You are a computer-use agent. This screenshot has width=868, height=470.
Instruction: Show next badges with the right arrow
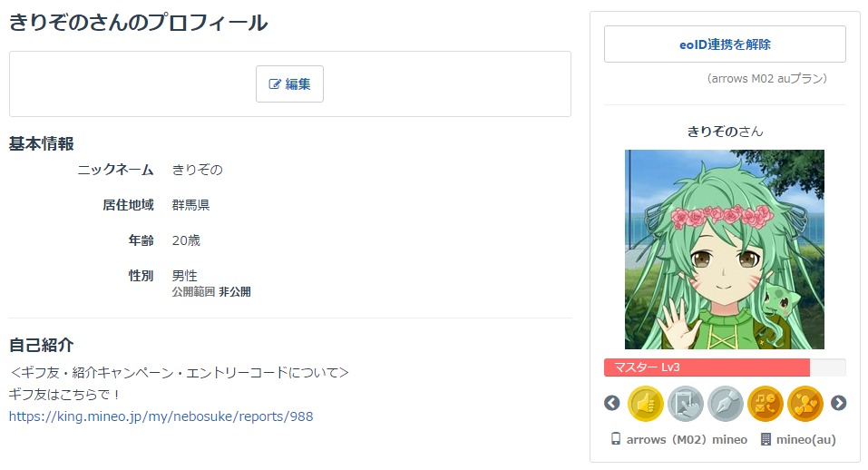839,403
